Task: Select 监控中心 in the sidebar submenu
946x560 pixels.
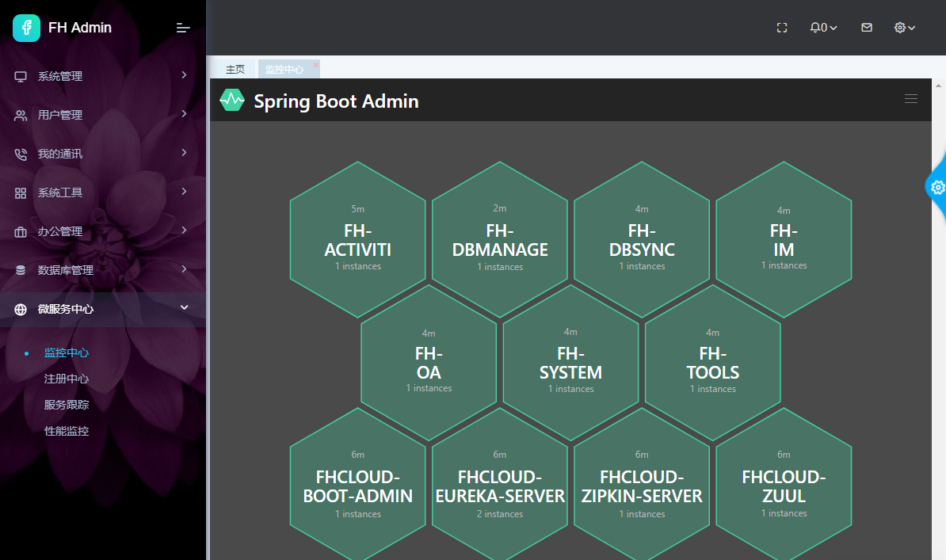Action: click(x=67, y=353)
